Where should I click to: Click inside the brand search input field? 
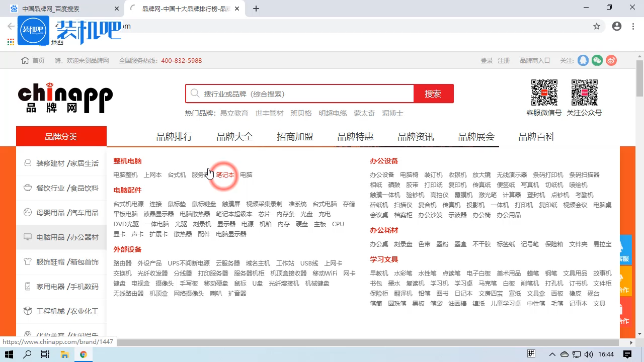click(302, 94)
